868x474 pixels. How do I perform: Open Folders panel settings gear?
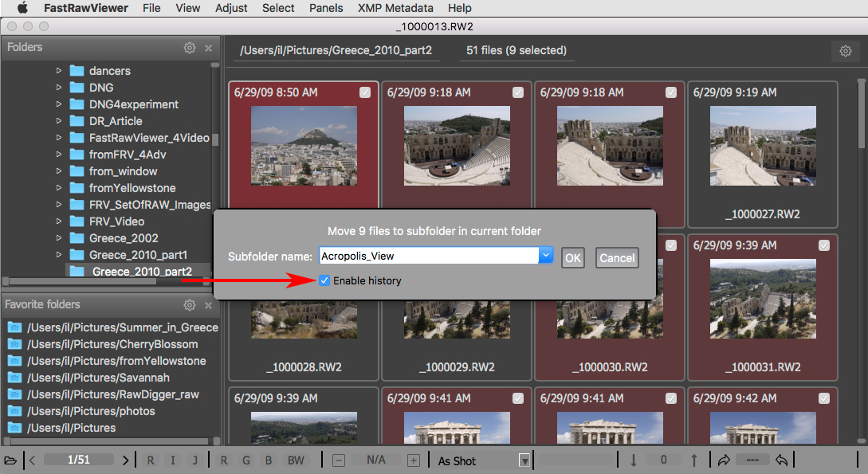coord(190,48)
